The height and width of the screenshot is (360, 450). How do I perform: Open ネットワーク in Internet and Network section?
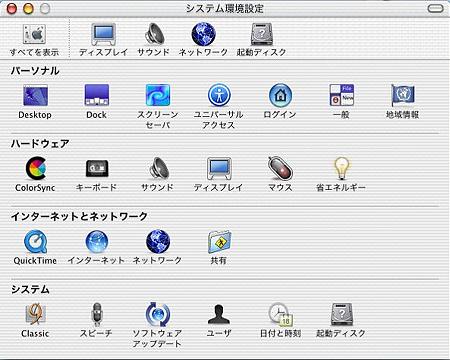point(158,242)
